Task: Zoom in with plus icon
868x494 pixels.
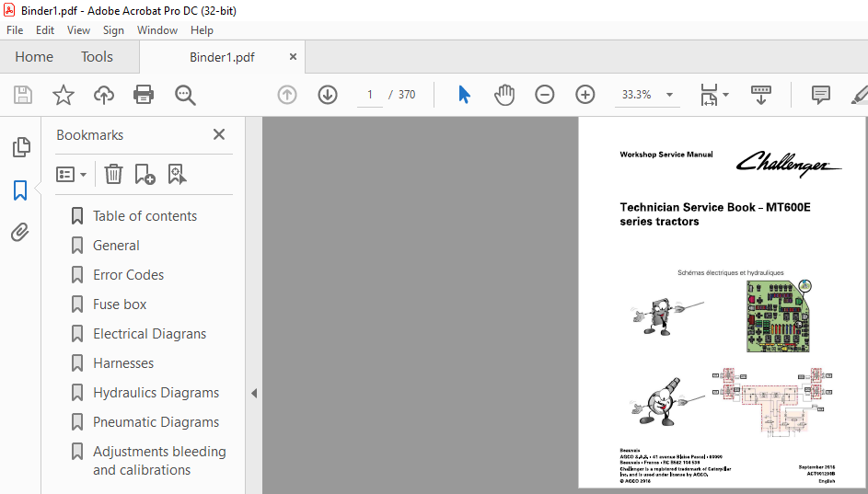Action: pyautogui.click(x=585, y=95)
